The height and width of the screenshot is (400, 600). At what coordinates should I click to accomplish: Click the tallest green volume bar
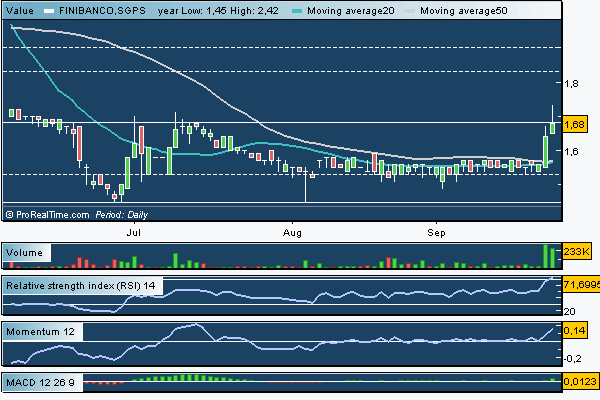(x=545, y=256)
